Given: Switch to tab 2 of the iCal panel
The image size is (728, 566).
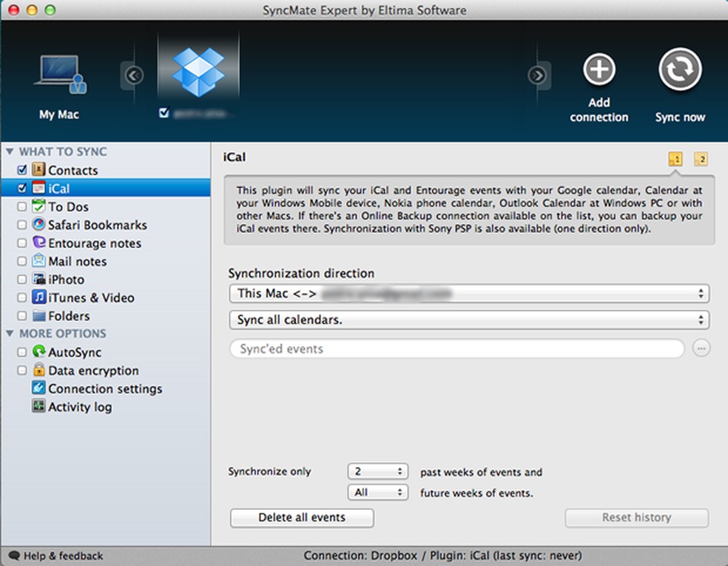Looking at the screenshot, I should [701, 159].
